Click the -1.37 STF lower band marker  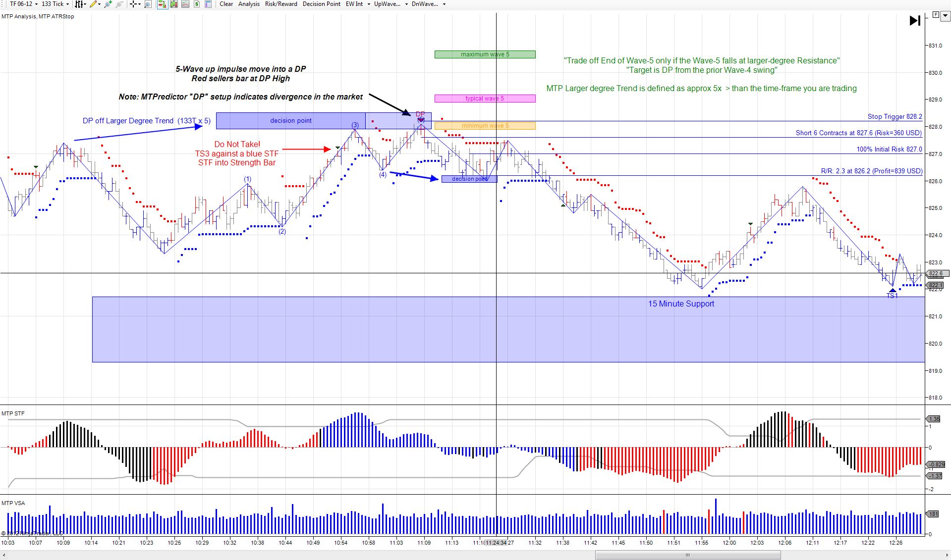[x=935, y=476]
